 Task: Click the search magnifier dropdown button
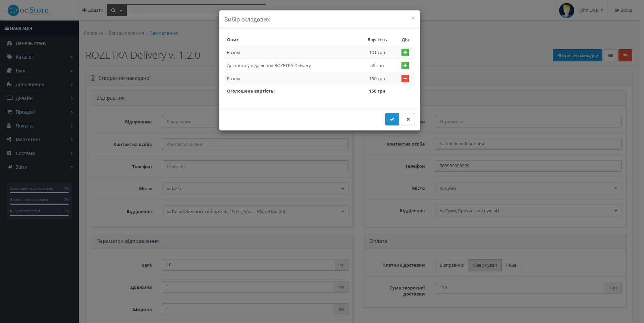(117, 10)
